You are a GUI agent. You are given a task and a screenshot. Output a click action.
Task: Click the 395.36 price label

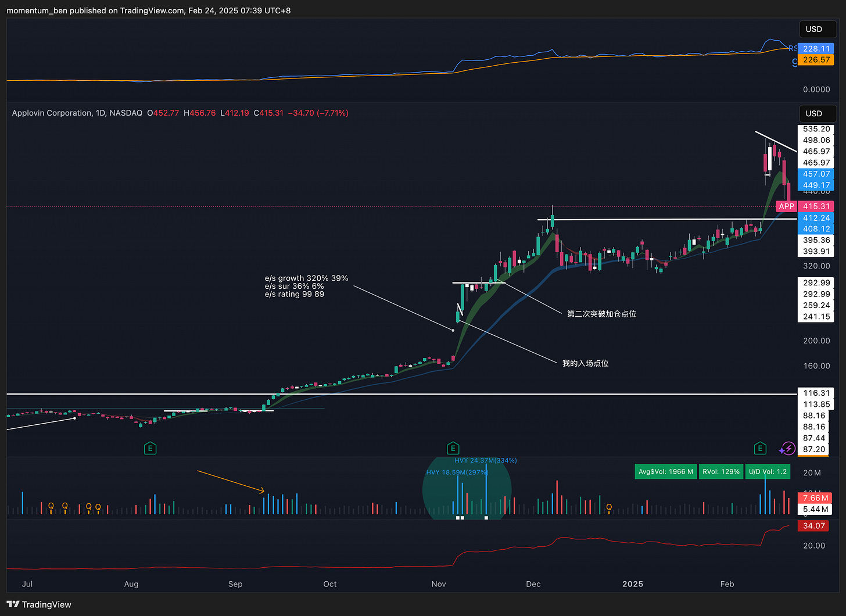pos(816,240)
